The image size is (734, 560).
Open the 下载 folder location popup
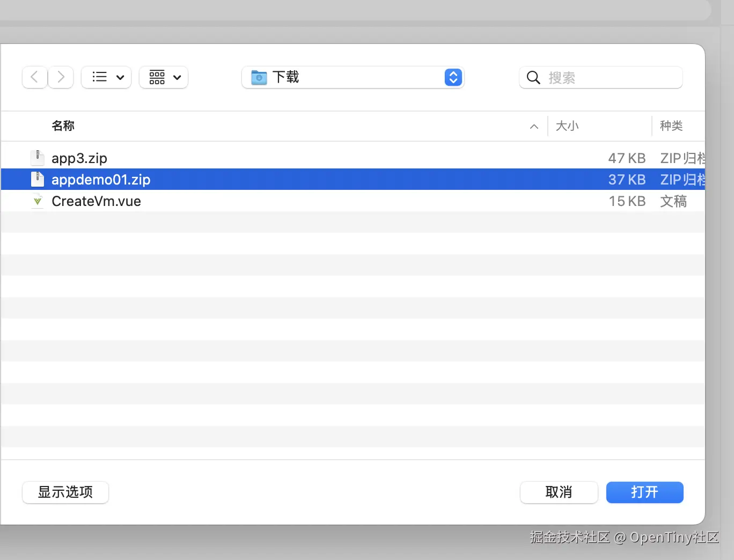pyautogui.click(x=353, y=77)
